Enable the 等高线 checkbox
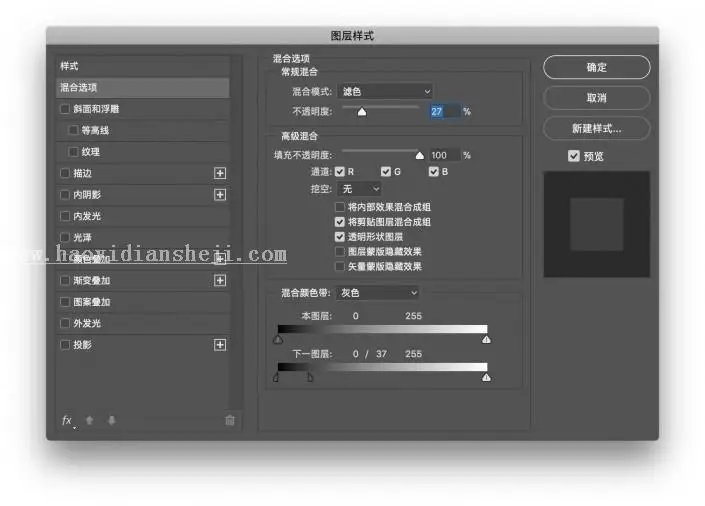705x506 pixels. 73,130
